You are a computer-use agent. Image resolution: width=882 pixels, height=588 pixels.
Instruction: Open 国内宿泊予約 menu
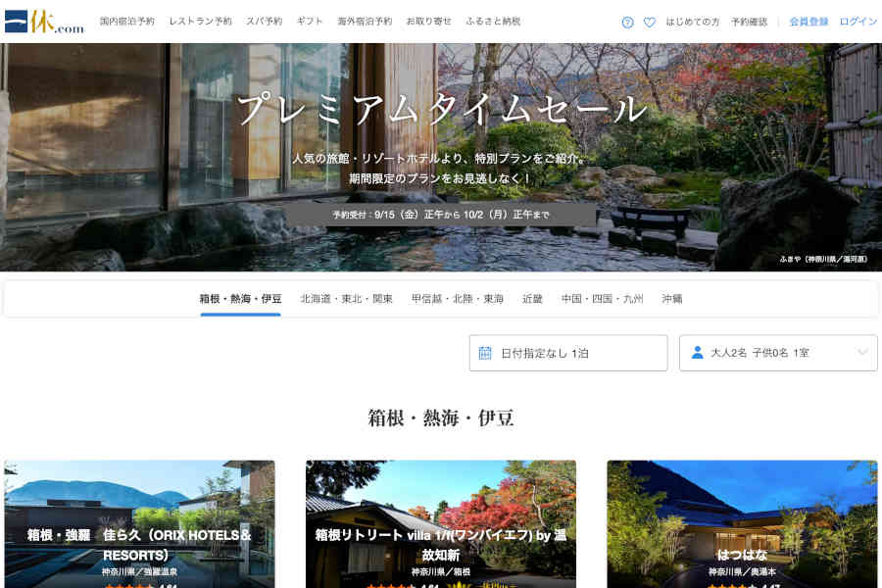point(127,22)
